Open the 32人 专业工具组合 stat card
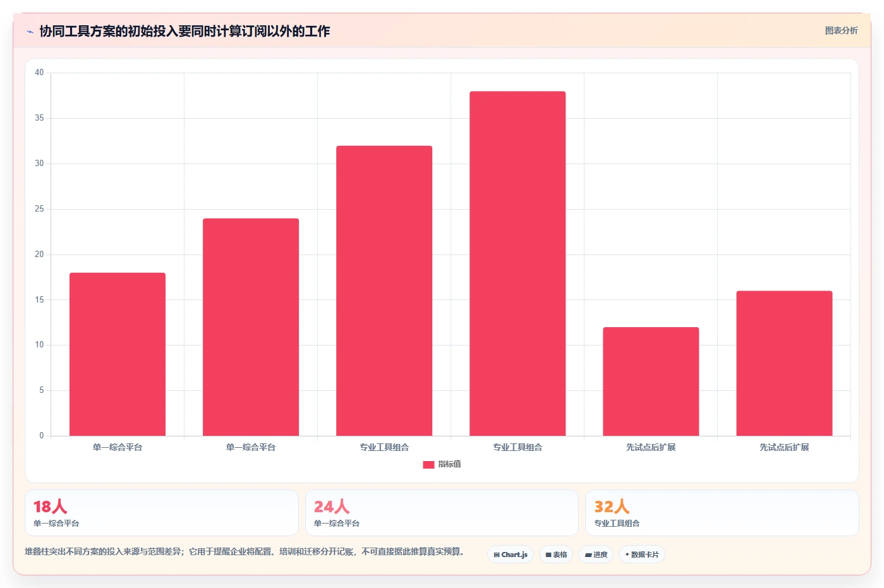This screenshot has height=588, width=884. coord(722,513)
